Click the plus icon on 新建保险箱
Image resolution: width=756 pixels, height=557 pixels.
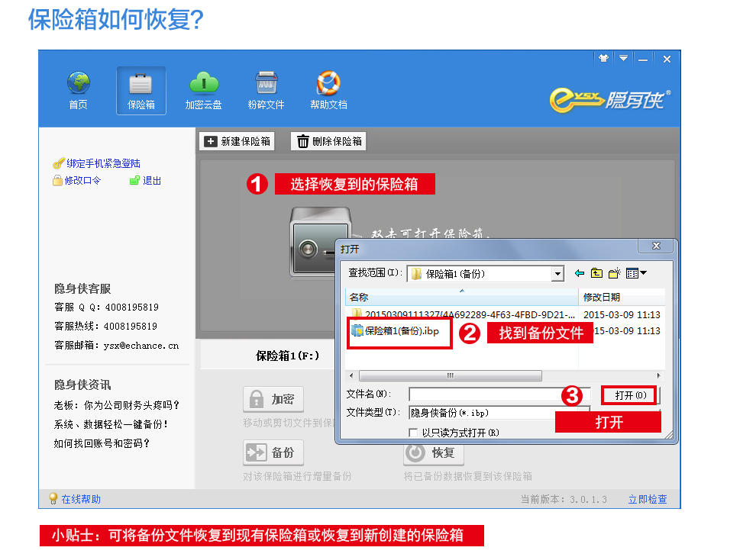coord(211,141)
